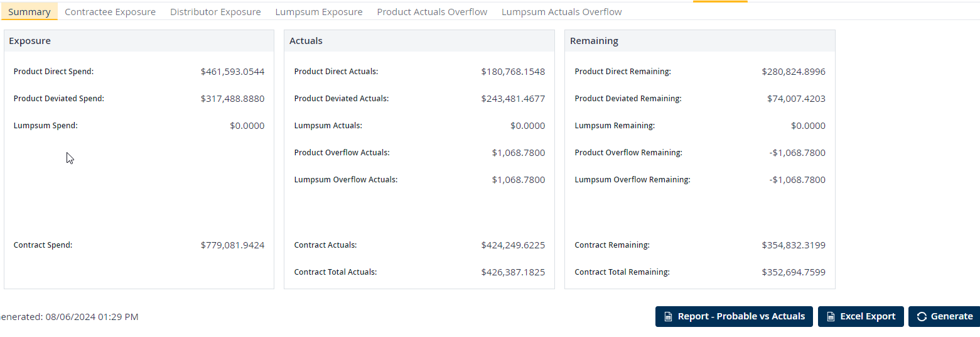
Task: Click Contract Total Actuals amount $426,387.1825
Action: [x=513, y=272]
